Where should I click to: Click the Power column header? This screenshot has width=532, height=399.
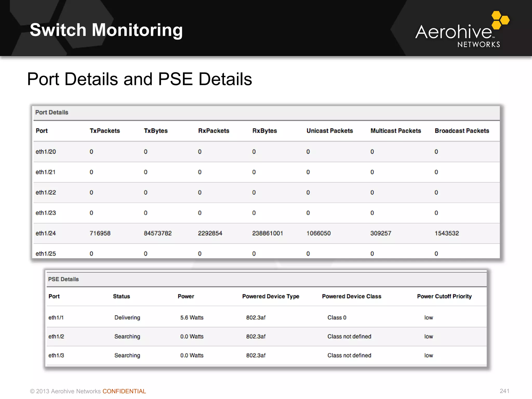pyautogui.click(x=186, y=296)
